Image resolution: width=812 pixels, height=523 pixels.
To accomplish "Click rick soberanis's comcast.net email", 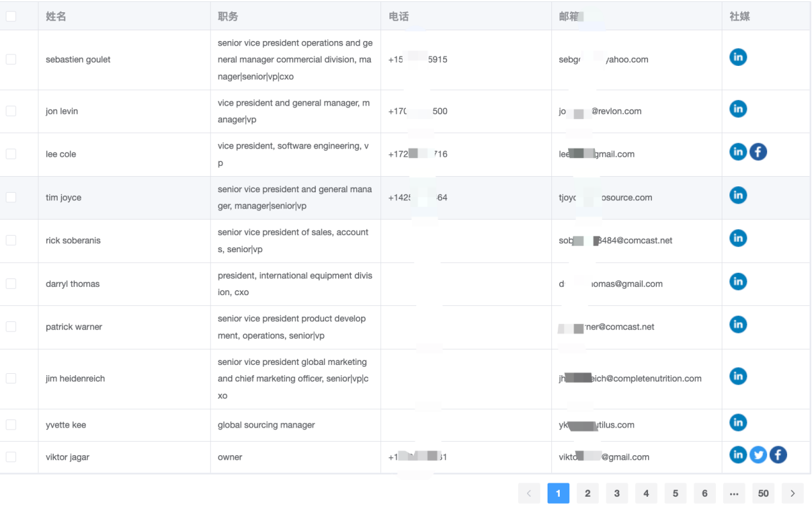I will point(615,241).
